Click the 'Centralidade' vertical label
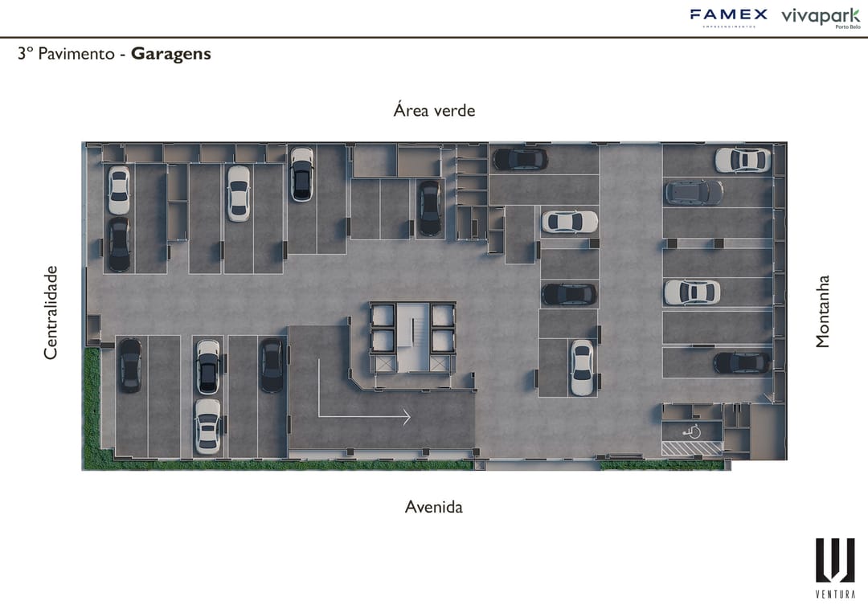Viewport: 868px width, 613px height. [51, 313]
